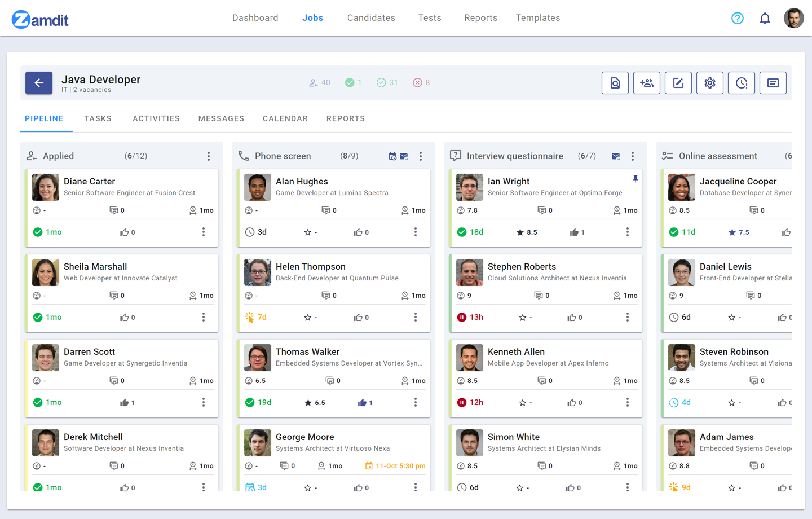Navigate to Candidates in the top menu
The image size is (812, 519).
pos(370,17)
